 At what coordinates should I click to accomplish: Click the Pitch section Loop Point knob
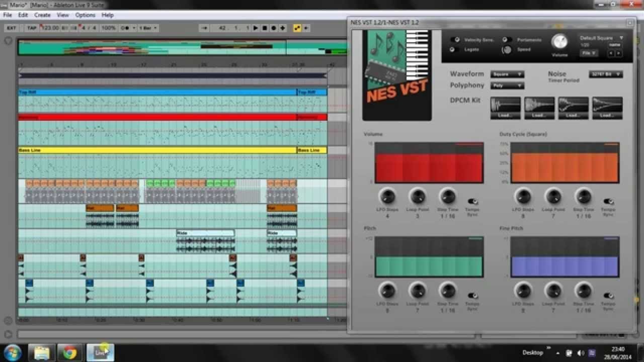[x=418, y=290]
